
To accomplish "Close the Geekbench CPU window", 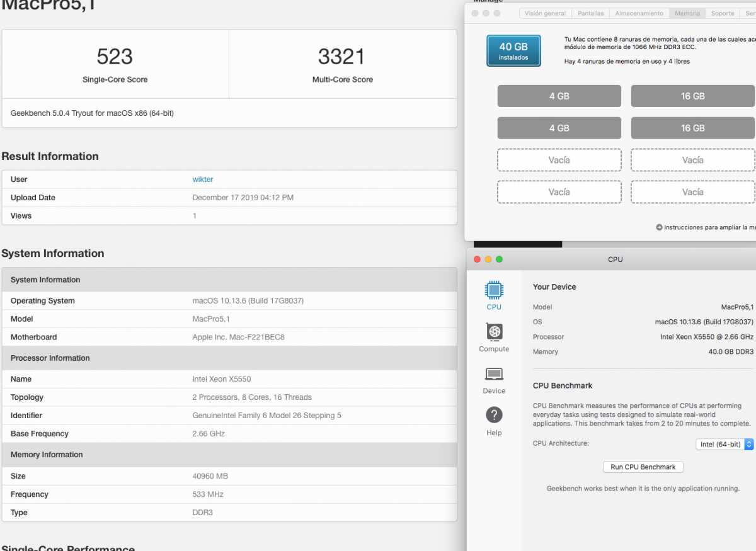I will click(x=477, y=259).
